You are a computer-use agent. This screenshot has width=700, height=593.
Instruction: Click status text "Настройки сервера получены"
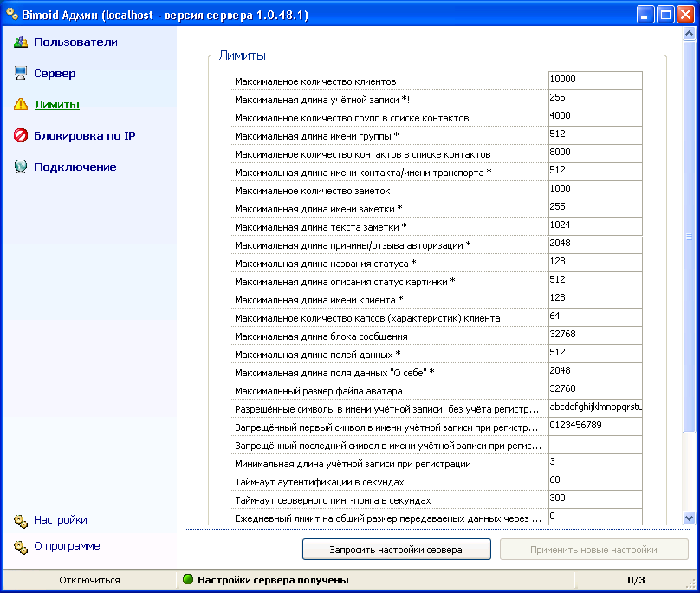(273, 580)
